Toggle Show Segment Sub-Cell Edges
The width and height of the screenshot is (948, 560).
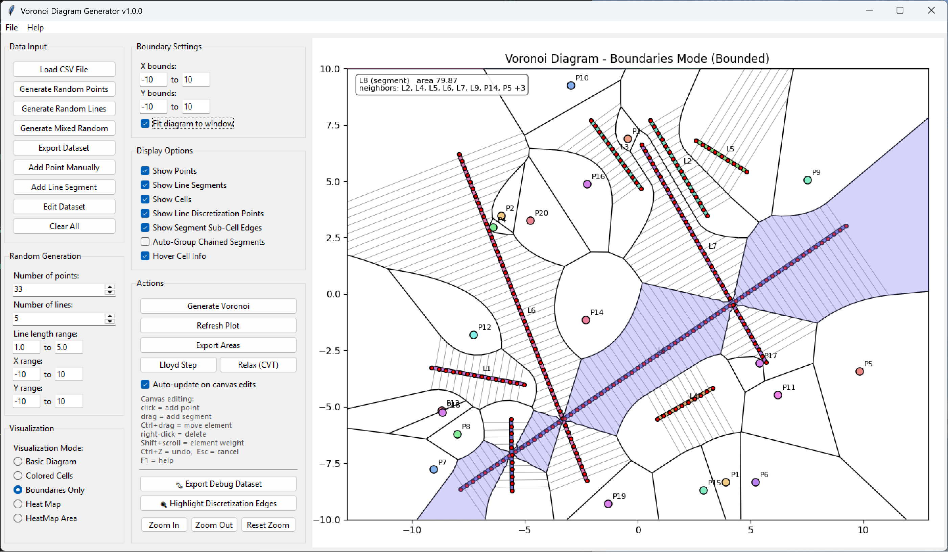145,227
